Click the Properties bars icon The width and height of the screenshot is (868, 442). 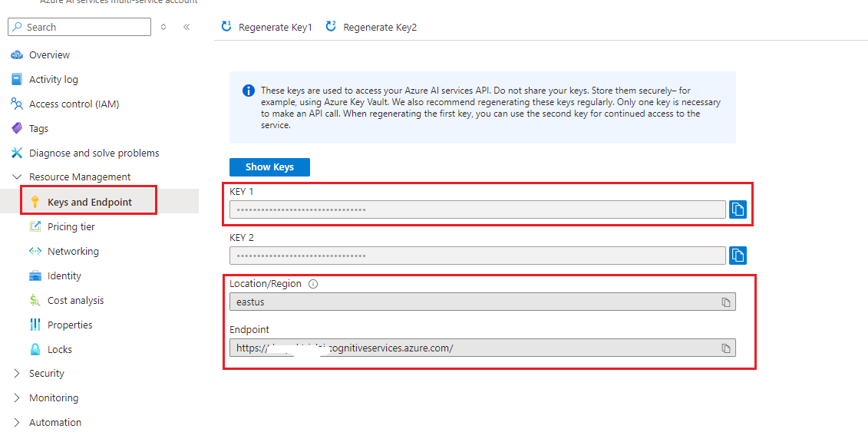(x=35, y=325)
